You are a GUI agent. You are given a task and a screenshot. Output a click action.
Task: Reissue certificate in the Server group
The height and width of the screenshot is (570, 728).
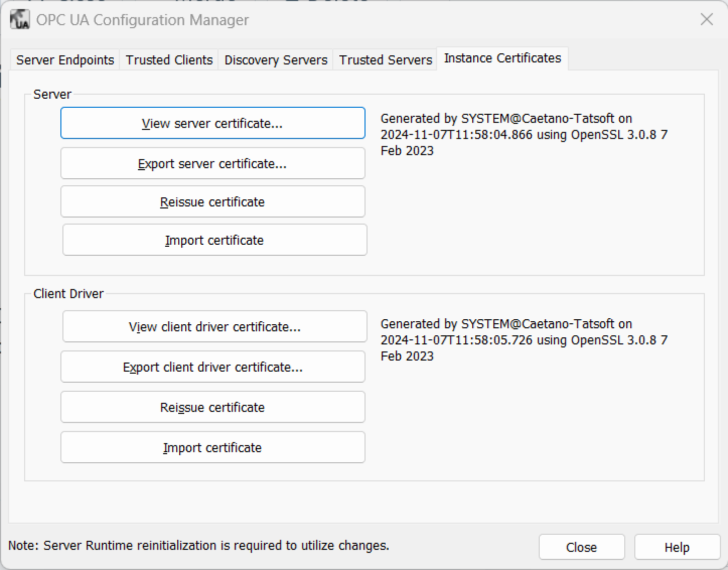[212, 202]
